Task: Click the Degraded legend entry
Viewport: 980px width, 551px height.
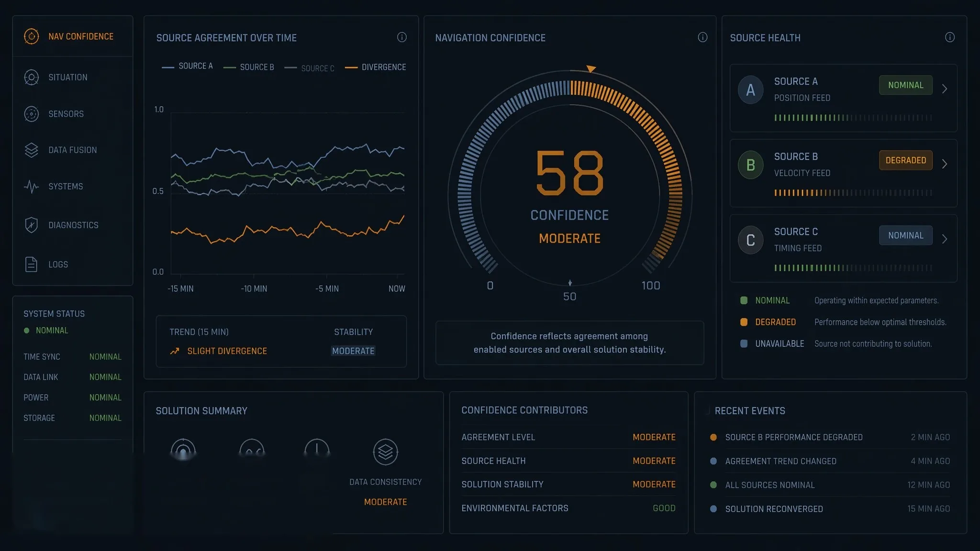Action: [x=843, y=322]
